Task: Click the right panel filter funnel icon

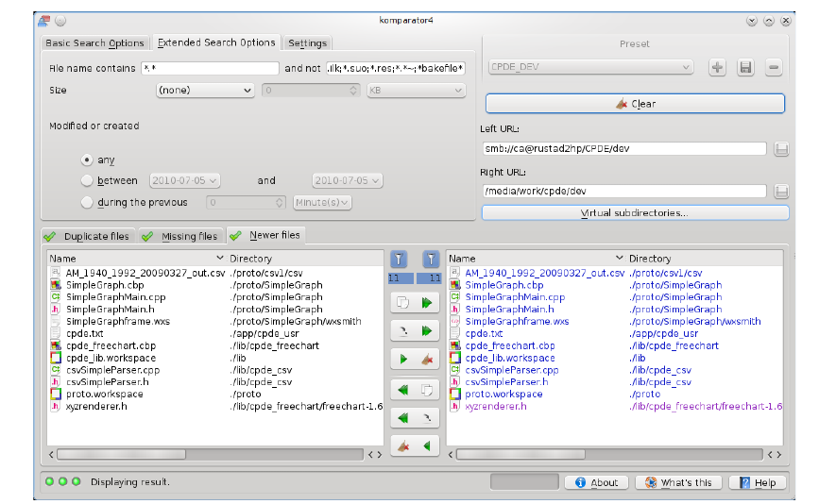Action: pos(431,259)
